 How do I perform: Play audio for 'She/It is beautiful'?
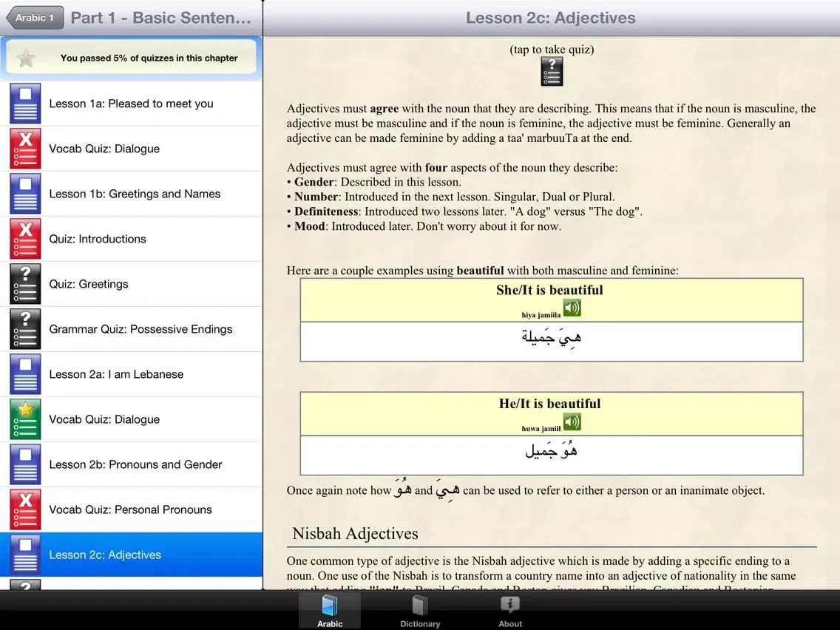(x=572, y=308)
